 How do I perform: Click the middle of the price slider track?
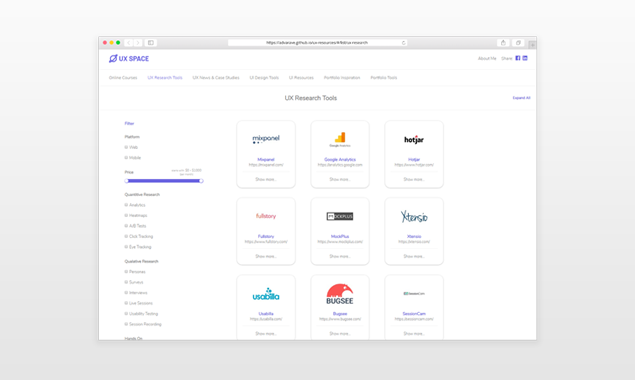coord(164,181)
